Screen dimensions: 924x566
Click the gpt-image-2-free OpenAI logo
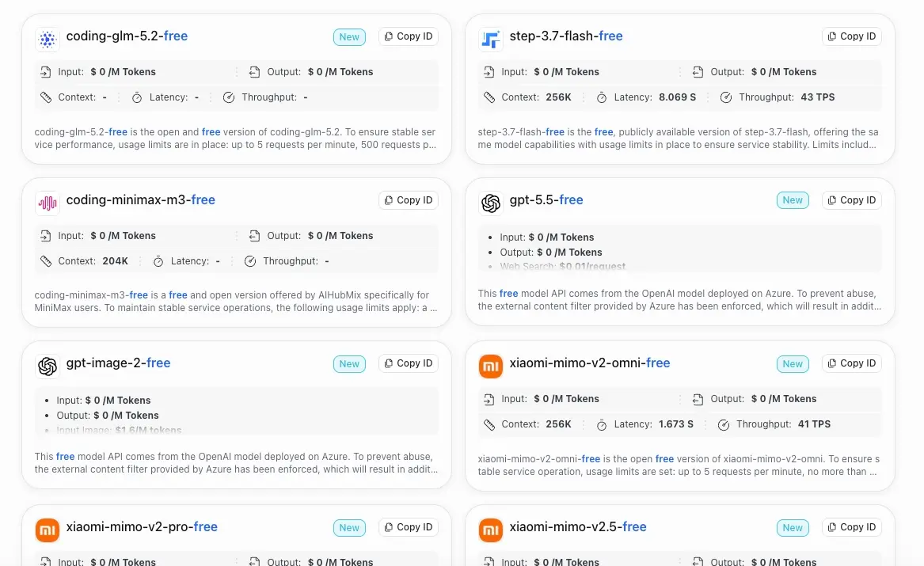click(48, 367)
